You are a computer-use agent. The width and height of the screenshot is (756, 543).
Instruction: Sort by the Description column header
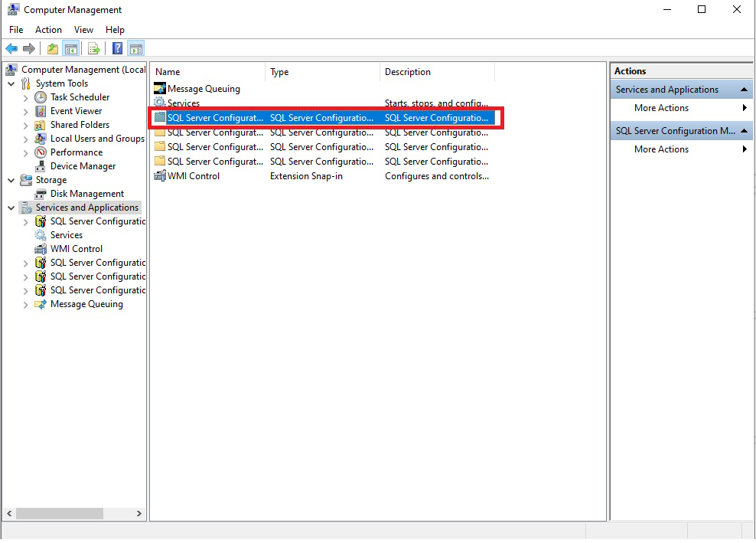pyautogui.click(x=438, y=72)
